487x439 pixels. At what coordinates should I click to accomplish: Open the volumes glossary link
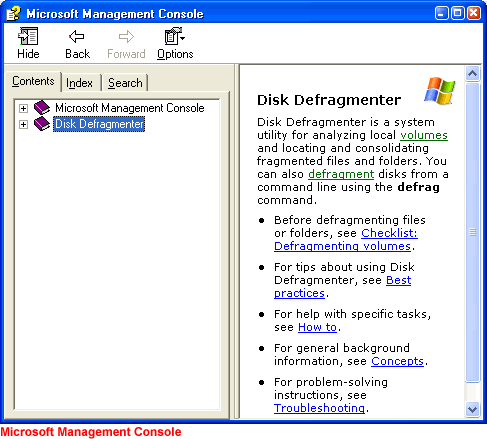pyautogui.click(x=424, y=135)
